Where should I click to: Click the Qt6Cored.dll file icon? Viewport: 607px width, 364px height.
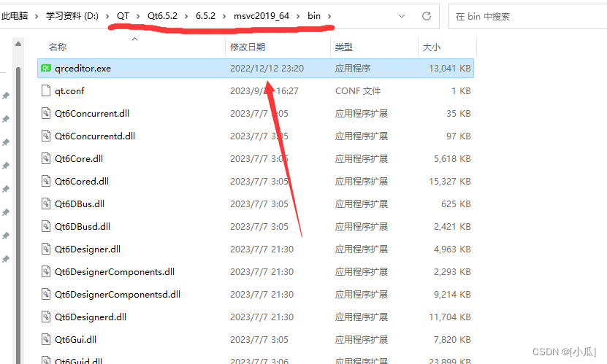[46, 181]
